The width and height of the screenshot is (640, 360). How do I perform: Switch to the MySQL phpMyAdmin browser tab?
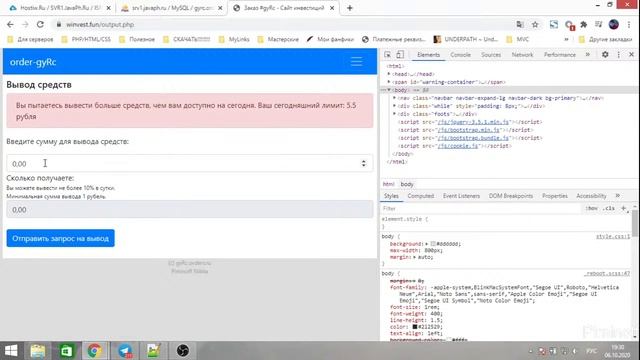172,8
